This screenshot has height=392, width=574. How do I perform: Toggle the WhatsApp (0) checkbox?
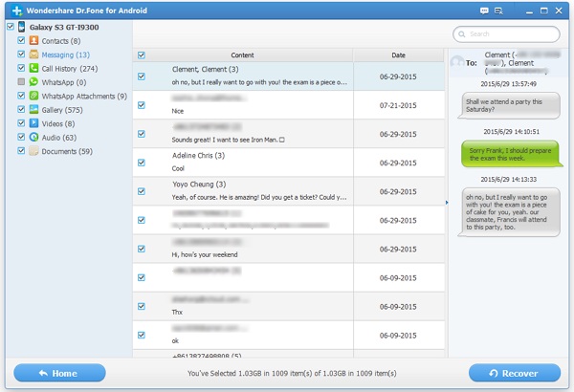21,81
